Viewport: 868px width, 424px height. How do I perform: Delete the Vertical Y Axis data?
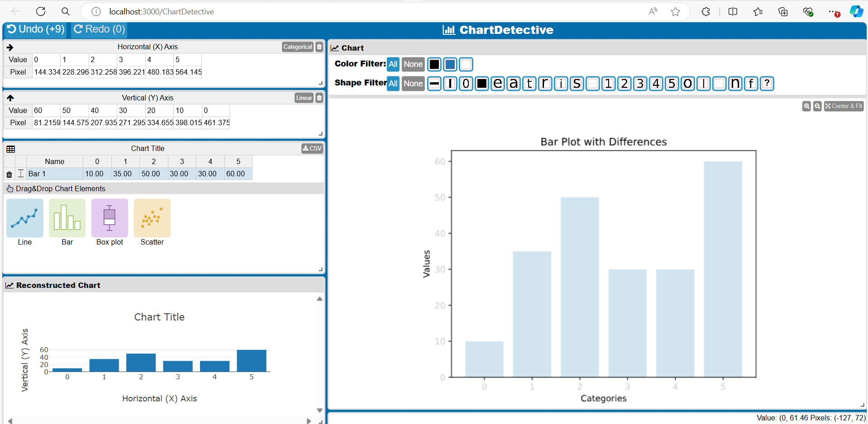point(319,98)
